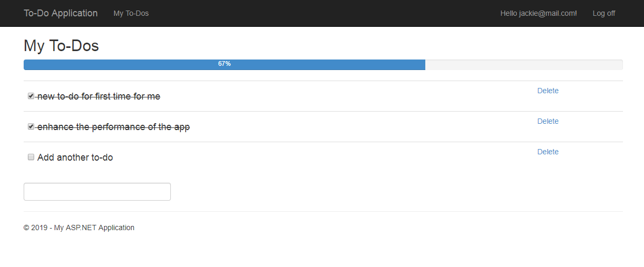This screenshot has width=644, height=267.
Task: Click the 'My To-Dos' page heading
Action: pyautogui.click(x=61, y=46)
